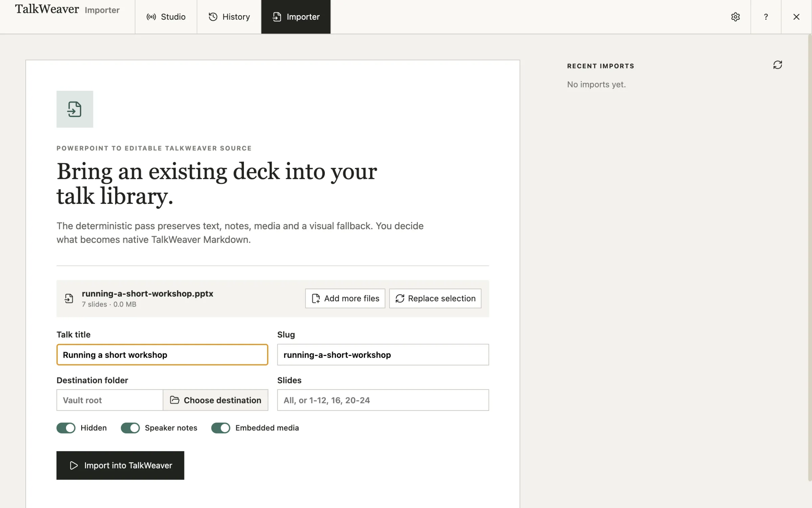Choose destination folder
Image resolution: width=812 pixels, height=508 pixels.
[216, 400]
